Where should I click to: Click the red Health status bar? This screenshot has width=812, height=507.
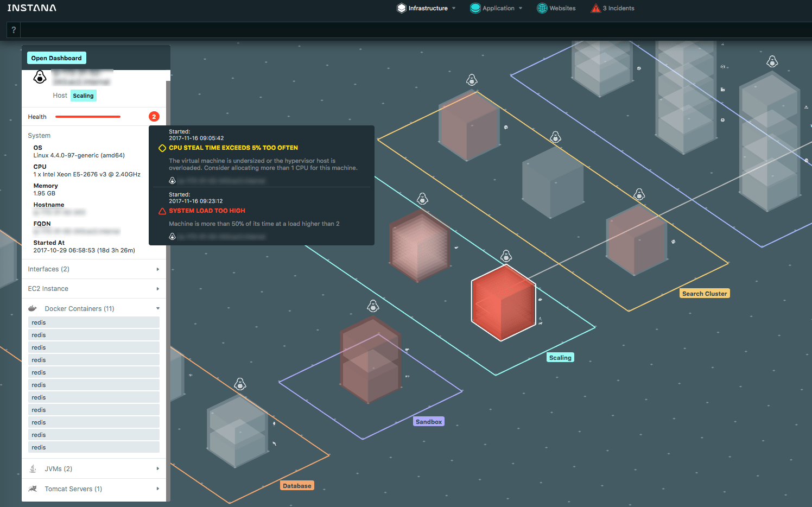[88, 117]
